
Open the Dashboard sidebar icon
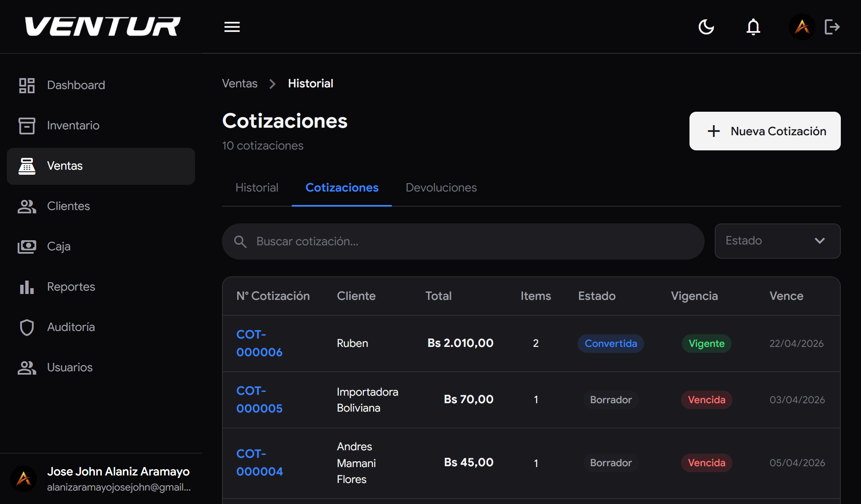coord(26,85)
